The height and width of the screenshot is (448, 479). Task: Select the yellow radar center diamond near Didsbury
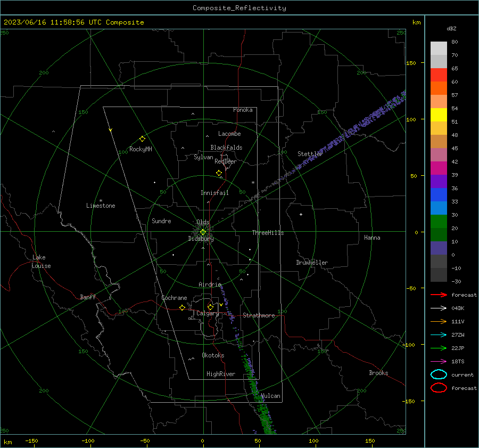[x=203, y=232]
